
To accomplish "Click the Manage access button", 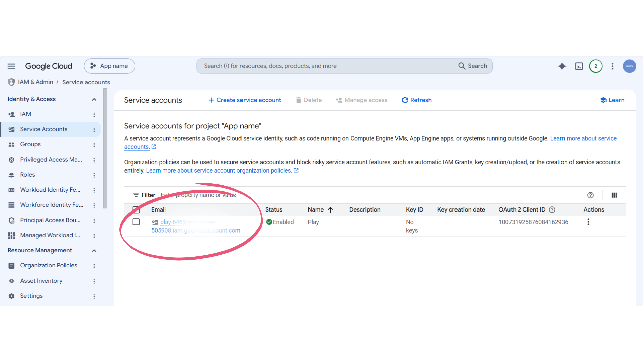I will 361,100.
